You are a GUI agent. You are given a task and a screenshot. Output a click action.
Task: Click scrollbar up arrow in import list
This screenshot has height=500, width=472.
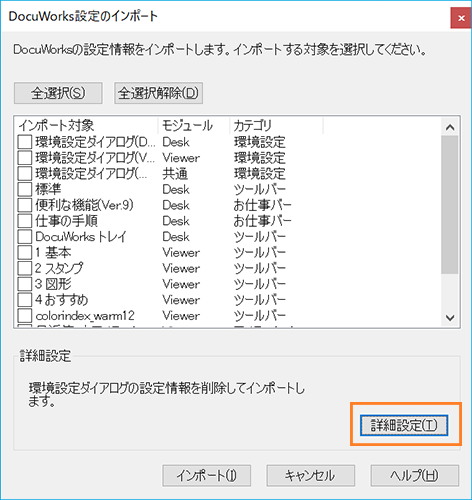pos(450,127)
